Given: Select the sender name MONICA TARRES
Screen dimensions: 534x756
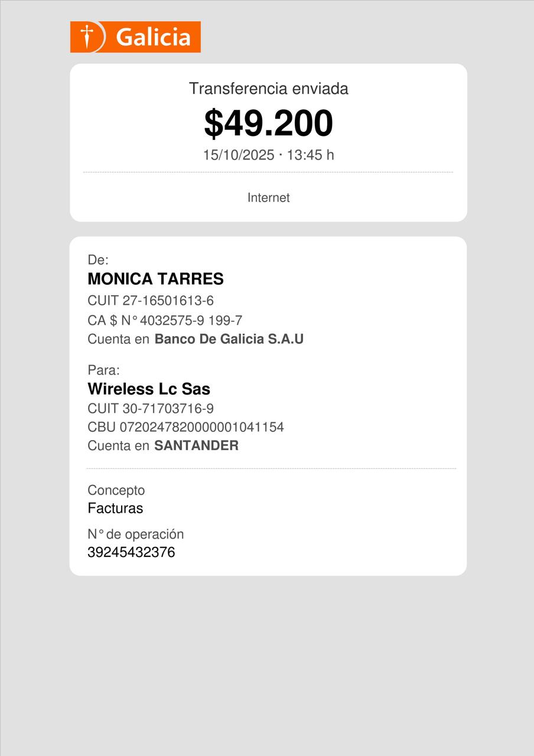Looking at the screenshot, I should tap(155, 279).
